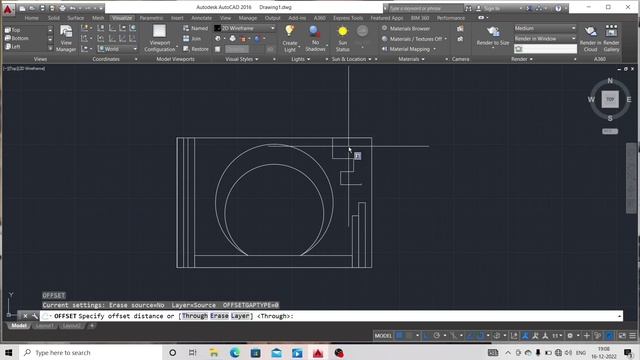Open the View Manager
The width and height of the screenshot is (640, 360).
coord(66,38)
